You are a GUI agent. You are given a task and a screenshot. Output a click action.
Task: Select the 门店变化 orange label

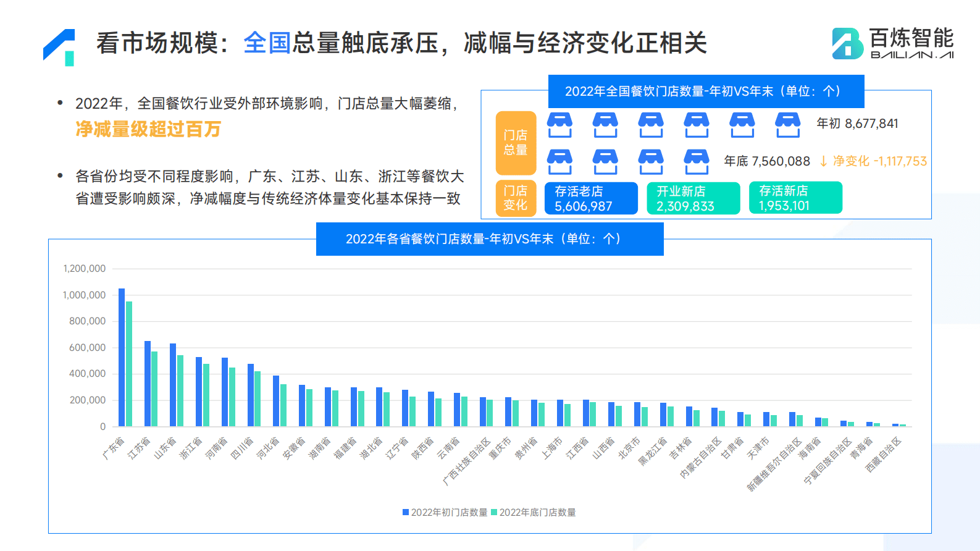pyautogui.click(x=516, y=198)
